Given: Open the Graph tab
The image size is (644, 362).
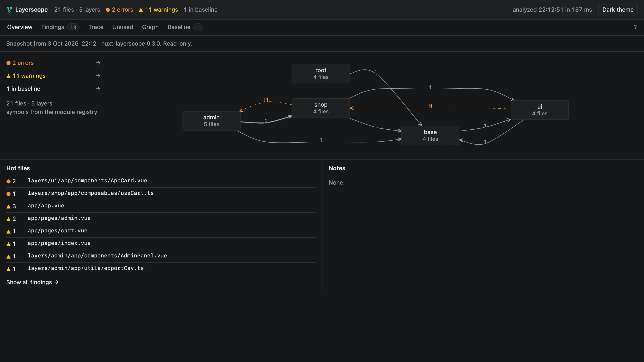Looking at the screenshot, I should pos(150,27).
